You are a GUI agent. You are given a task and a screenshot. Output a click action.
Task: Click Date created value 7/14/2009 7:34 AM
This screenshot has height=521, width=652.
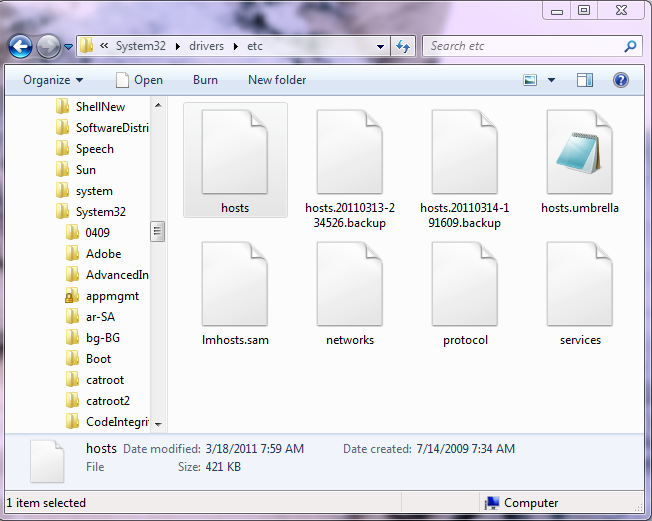[x=465, y=449]
